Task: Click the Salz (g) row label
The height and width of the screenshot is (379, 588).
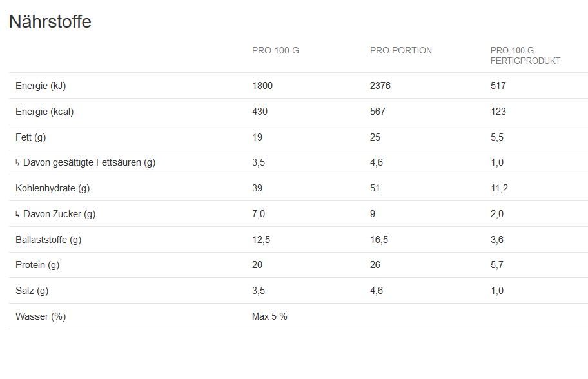Action: [x=32, y=291]
